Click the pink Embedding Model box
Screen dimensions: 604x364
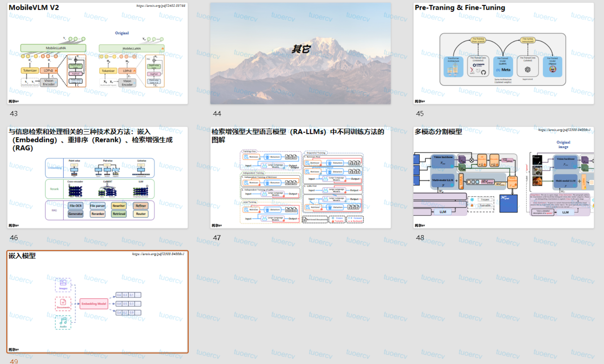point(95,304)
